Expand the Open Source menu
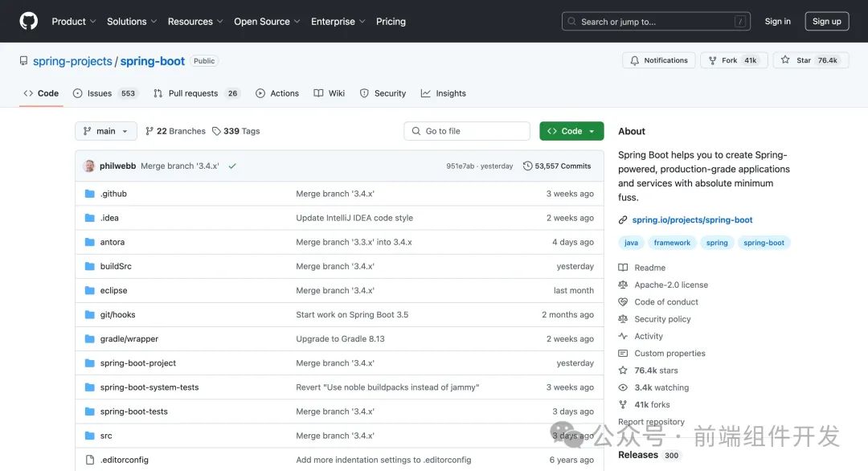The image size is (868, 471). click(267, 22)
